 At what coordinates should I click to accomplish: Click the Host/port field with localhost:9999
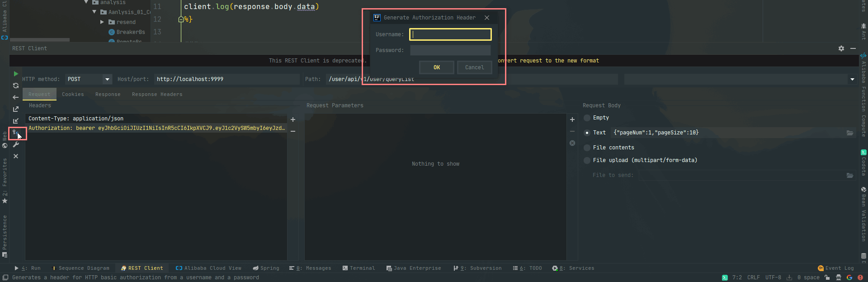226,79
